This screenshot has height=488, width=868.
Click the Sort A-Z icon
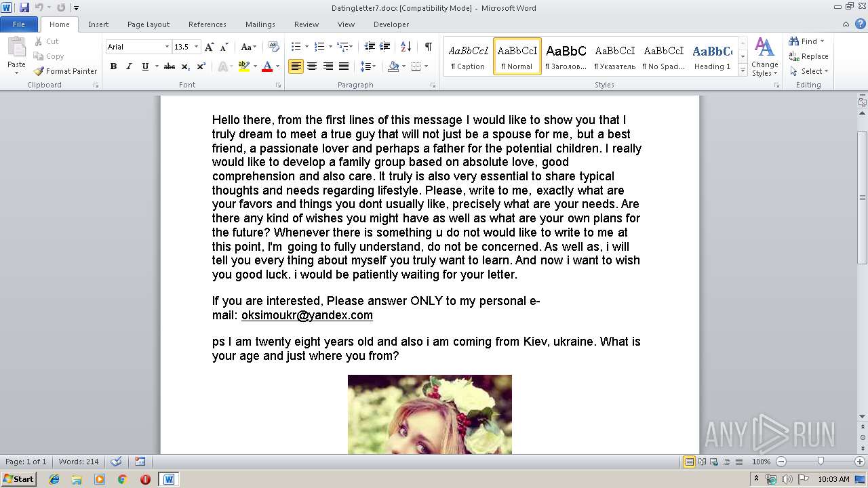(x=406, y=47)
